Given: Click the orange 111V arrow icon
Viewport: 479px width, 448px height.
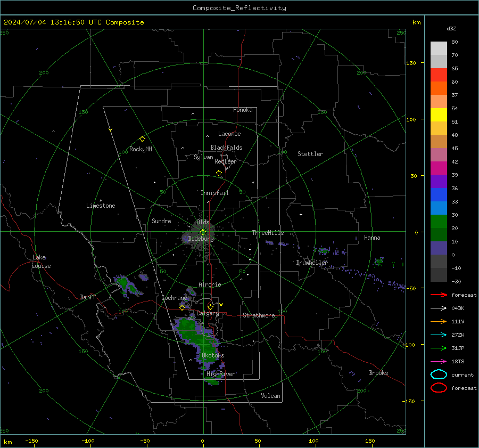Looking at the screenshot, I should tap(439, 321).
